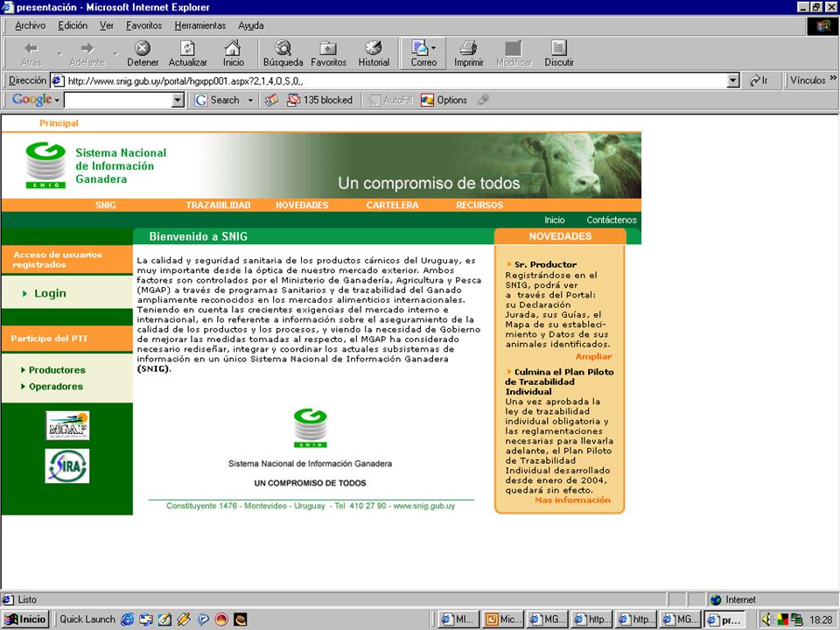The width and height of the screenshot is (840, 630).
Task: Open the Atrás history dropdown arrow
Action: [x=59, y=53]
